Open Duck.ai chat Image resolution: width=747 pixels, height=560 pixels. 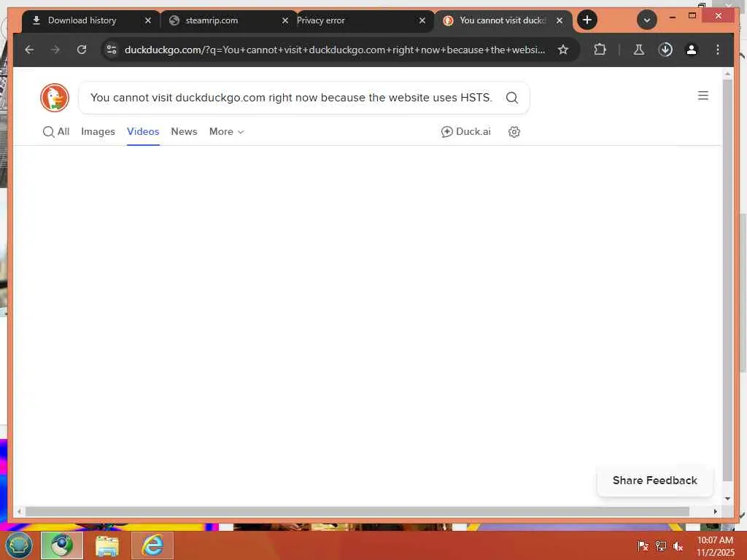click(465, 132)
